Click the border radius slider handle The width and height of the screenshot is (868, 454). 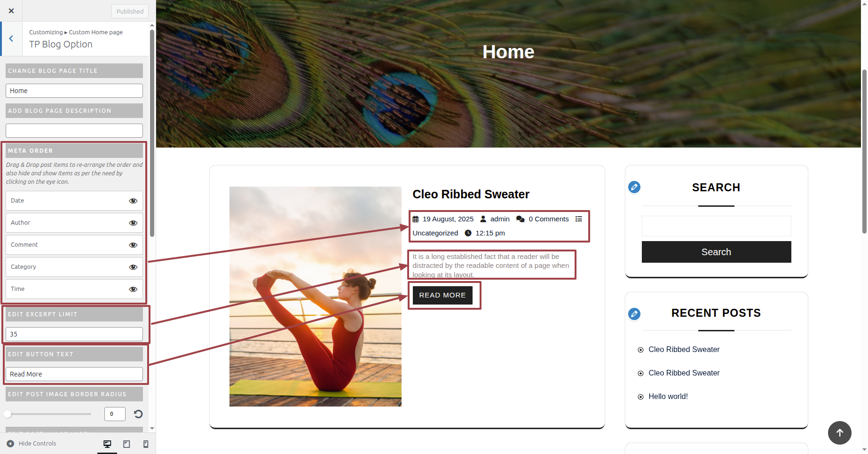tap(8, 414)
